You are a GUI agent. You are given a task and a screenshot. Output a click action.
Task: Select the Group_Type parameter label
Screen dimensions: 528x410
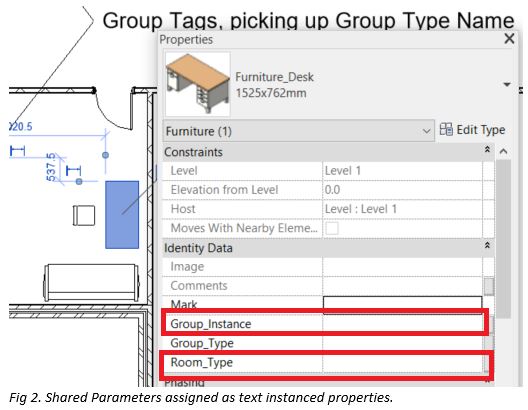coord(202,343)
